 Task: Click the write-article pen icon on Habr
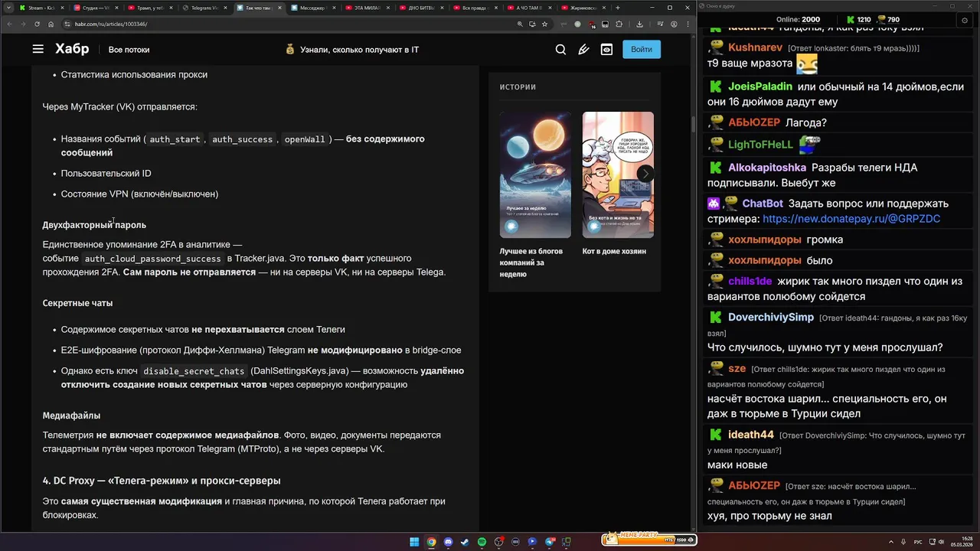[583, 49]
